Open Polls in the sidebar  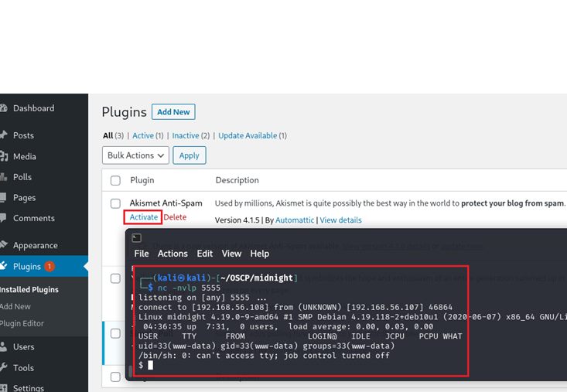tap(22, 177)
